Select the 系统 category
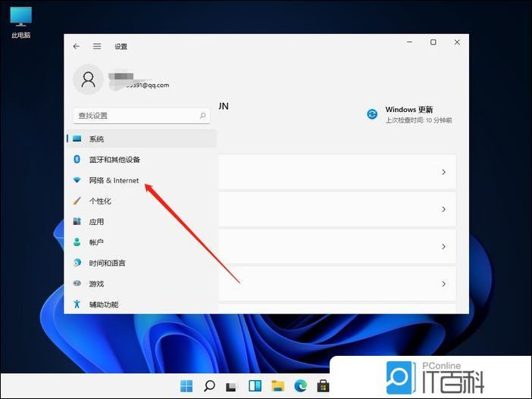Viewport: 532px width, 399px height. (x=142, y=139)
